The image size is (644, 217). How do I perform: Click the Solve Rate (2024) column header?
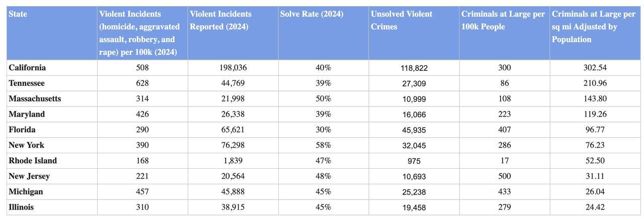(311, 14)
